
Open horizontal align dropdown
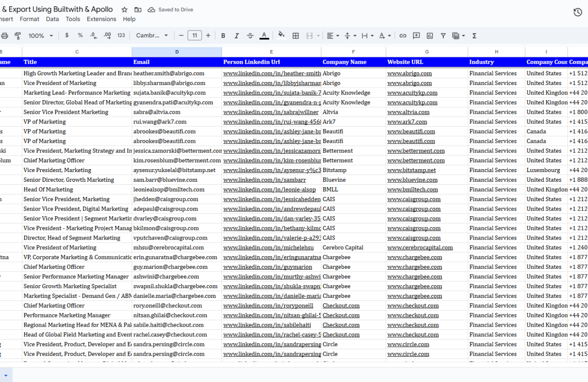coord(332,35)
